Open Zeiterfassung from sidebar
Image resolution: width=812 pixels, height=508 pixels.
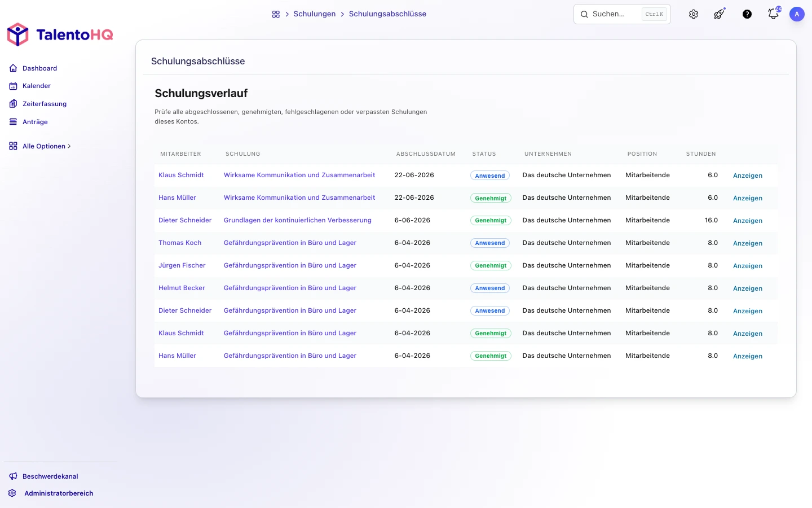[45, 104]
